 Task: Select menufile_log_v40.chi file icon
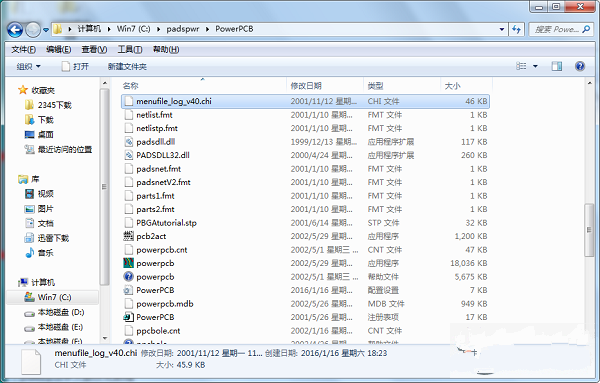pos(129,101)
